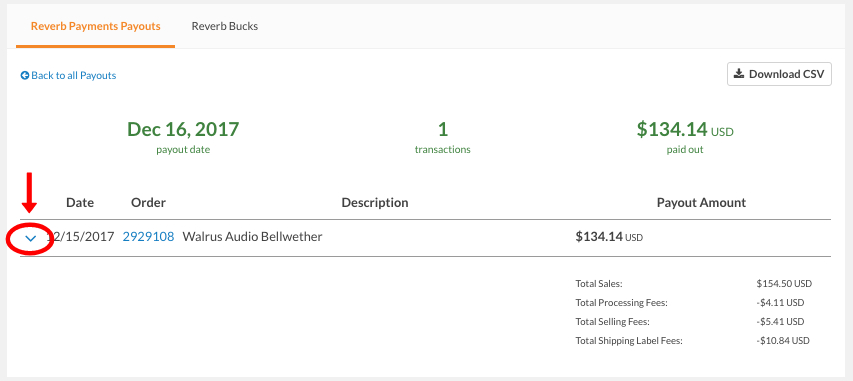
Task: Select Reverb Payments Payouts tab
Action: (96, 26)
